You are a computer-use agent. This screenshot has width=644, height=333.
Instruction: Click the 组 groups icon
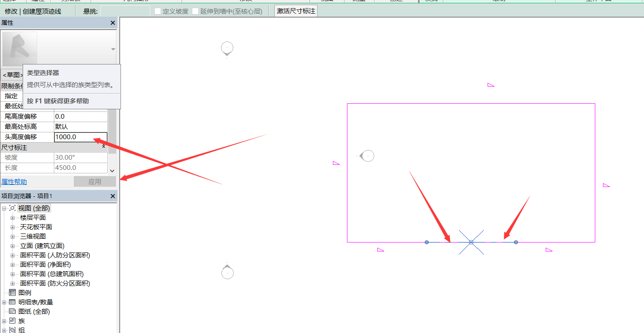12,330
